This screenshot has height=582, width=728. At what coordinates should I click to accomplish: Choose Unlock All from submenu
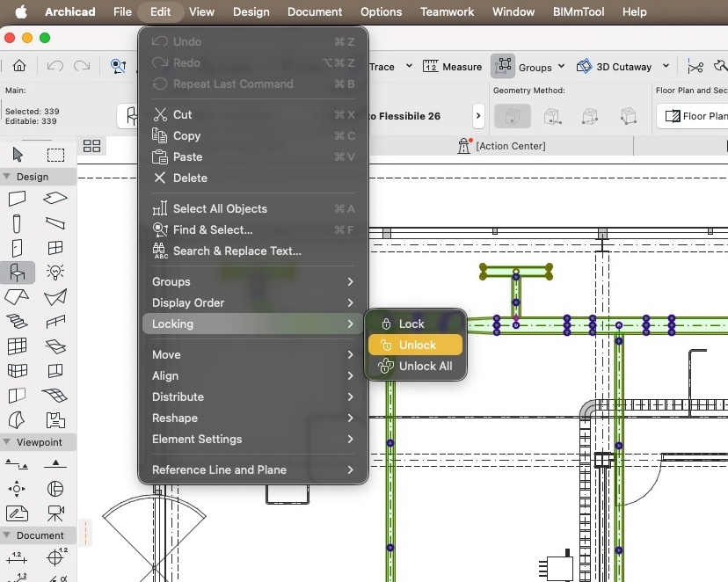coord(415,367)
